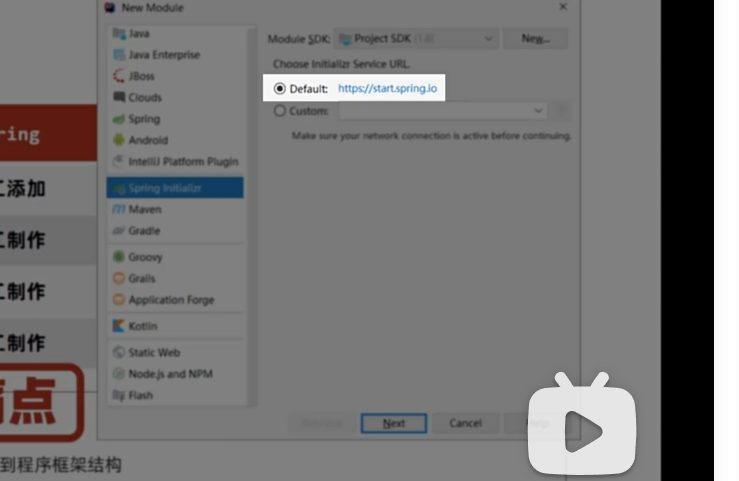Click the Spring Initializr icon
The width and height of the screenshot is (739, 481).
click(119, 188)
